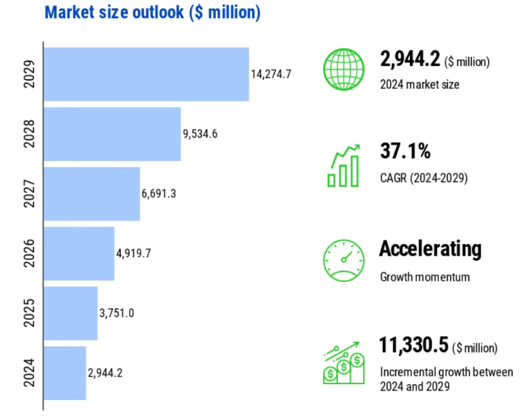Click the 11,330.5 incremental growth figure
Viewport: 530px width, 420px height.
click(x=415, y=344)
